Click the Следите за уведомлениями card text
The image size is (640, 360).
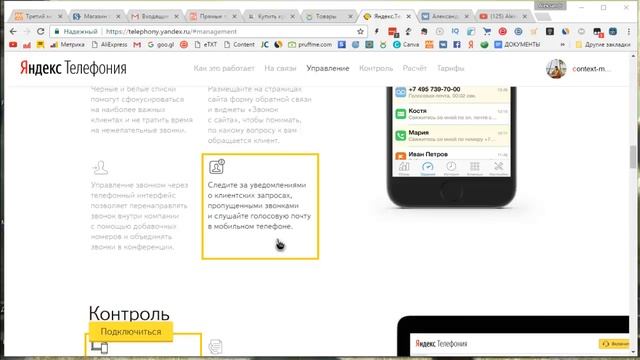[x=259, y=206]
